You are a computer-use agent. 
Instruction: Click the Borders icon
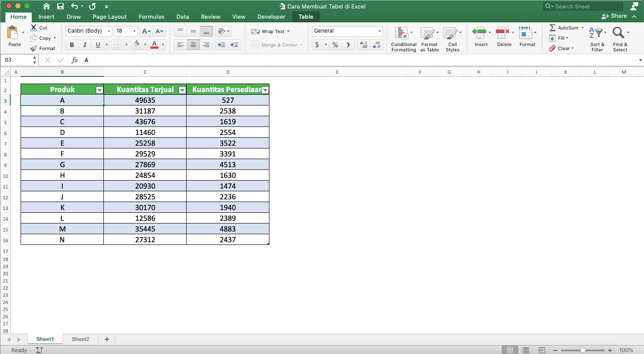(x=118, y=45)
